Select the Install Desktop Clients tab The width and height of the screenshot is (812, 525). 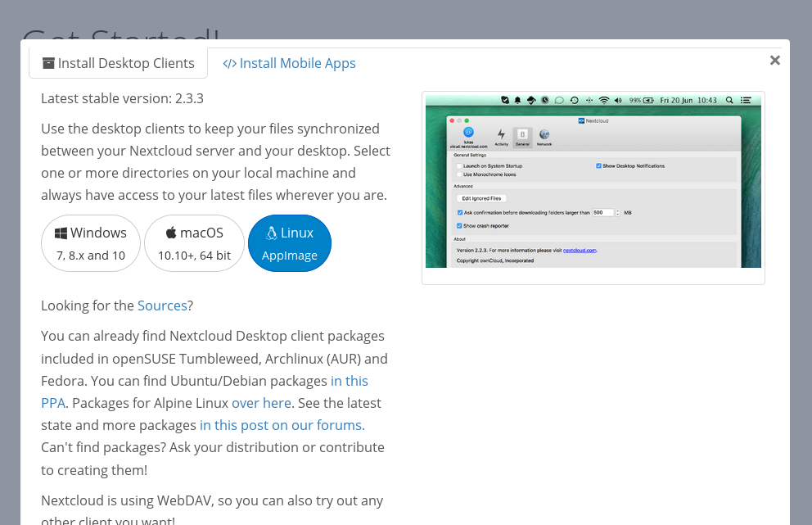pyautogui.click(x=119, y=63)
